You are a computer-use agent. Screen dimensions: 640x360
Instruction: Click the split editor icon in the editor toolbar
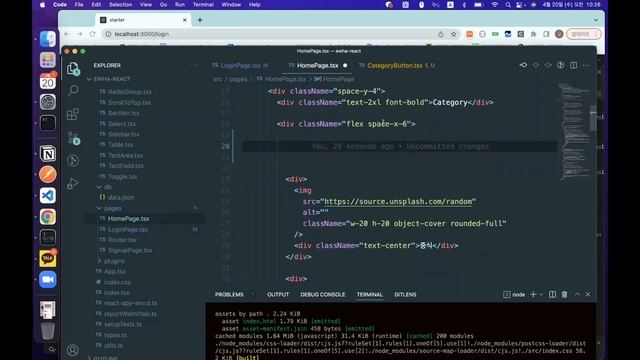click(x=573, y=65)
